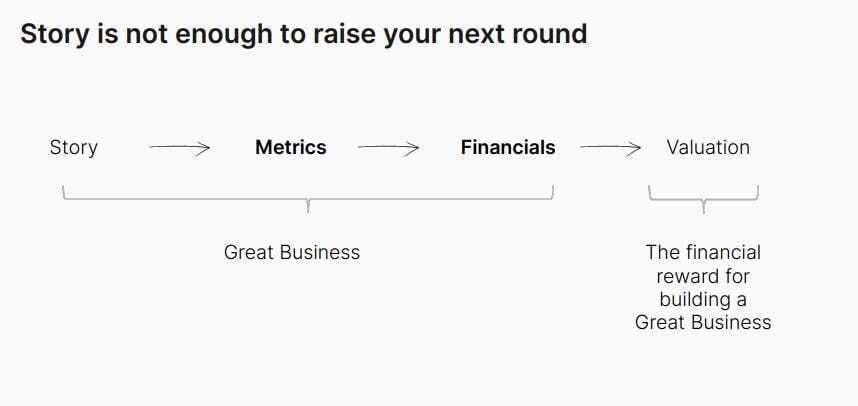Click the center notch of the Valuation bracket
This screenshot has height=406, width=858.
click(704, 207)
